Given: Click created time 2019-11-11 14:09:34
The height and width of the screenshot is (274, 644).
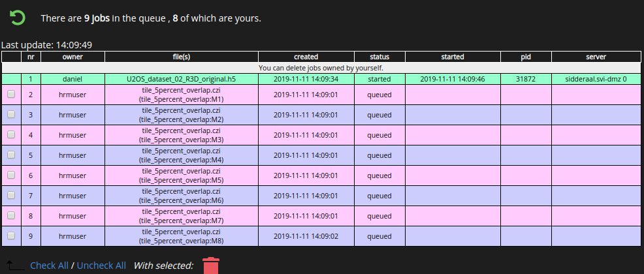Looking at the screenshot, I should (306, 79).
